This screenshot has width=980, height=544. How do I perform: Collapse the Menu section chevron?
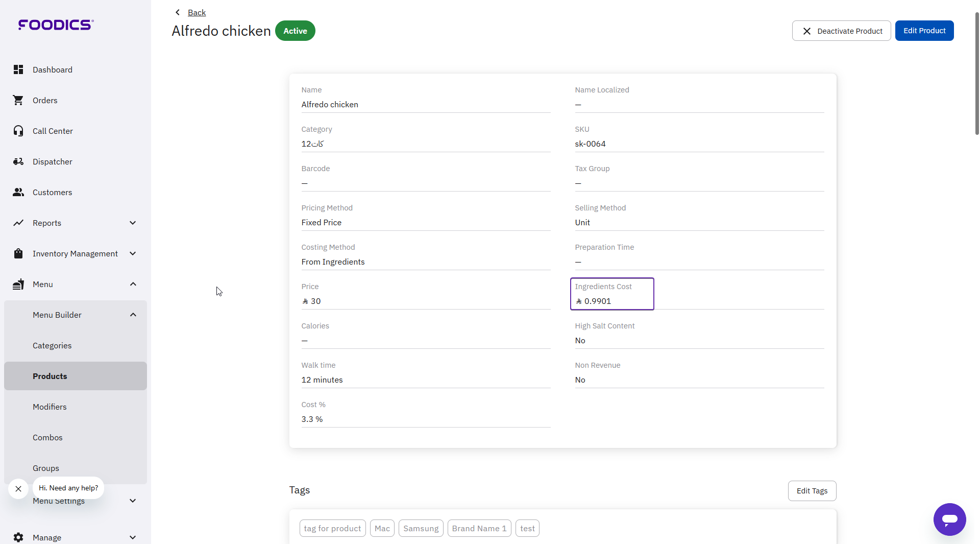click(x=133, y=284)
